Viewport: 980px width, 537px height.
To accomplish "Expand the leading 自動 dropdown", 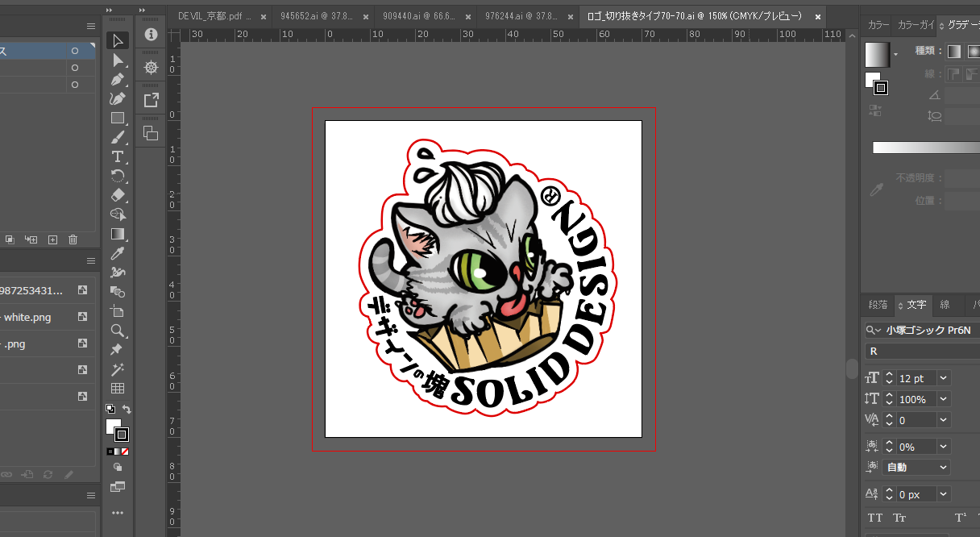I will point(944,467).
